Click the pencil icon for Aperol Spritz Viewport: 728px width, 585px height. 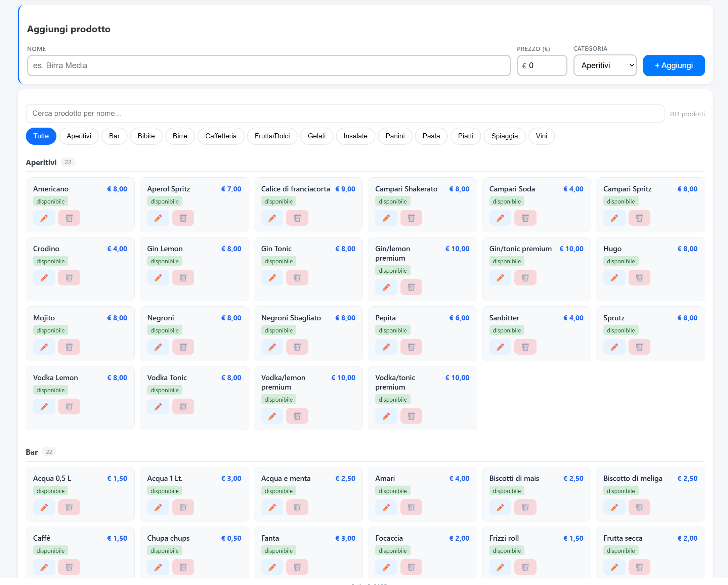[x=158, y=218]
